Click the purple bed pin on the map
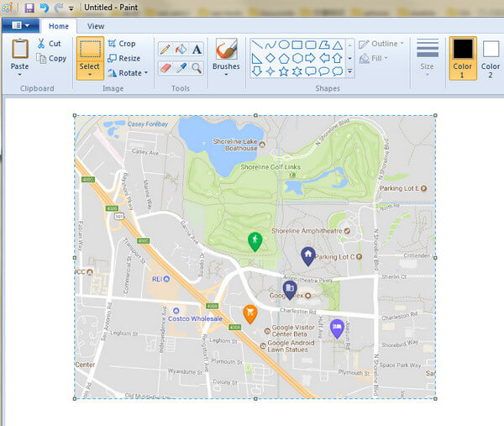Image resolution: width=504 pixels, height=426 pixels. pos(337,329)
